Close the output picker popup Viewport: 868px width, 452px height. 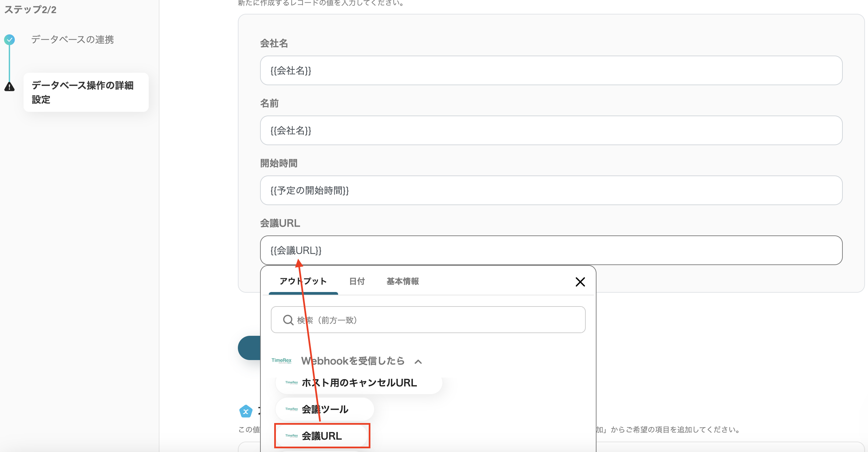click(580, 282)
